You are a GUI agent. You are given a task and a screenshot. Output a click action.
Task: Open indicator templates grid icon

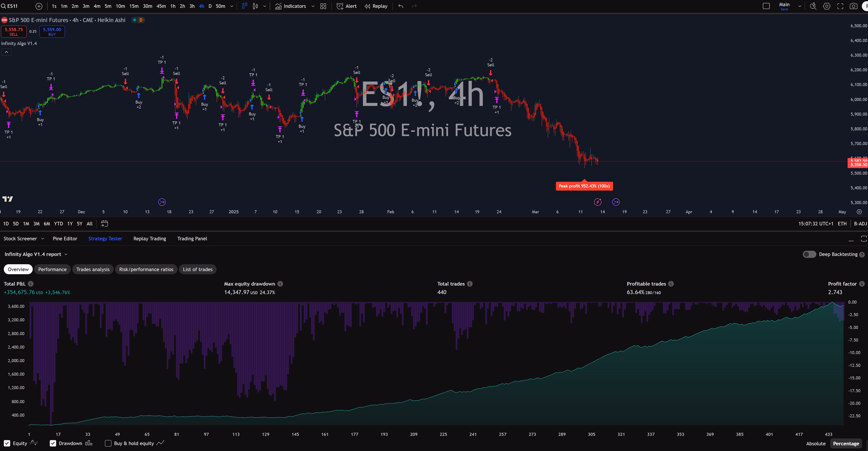(323, 6)
